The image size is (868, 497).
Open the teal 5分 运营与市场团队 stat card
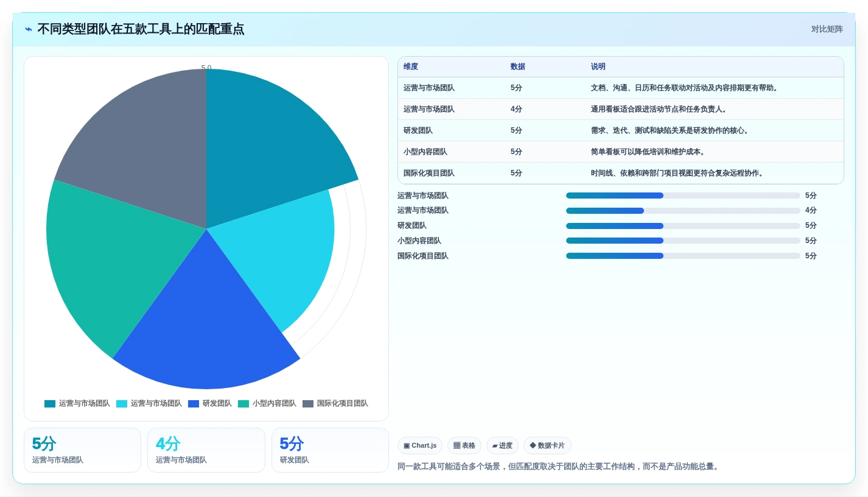click(x=82, y=450)
